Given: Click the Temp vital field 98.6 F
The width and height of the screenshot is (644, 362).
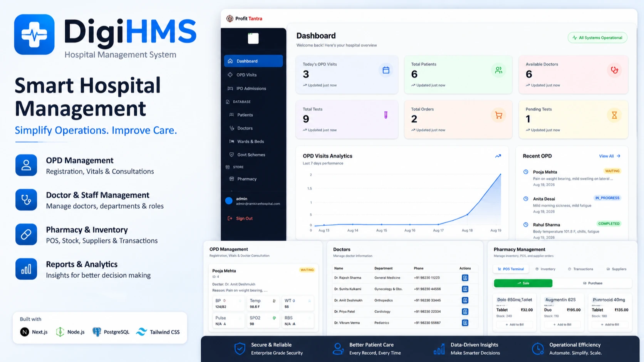Looking at the screenshot, I should tap(263, 303).
